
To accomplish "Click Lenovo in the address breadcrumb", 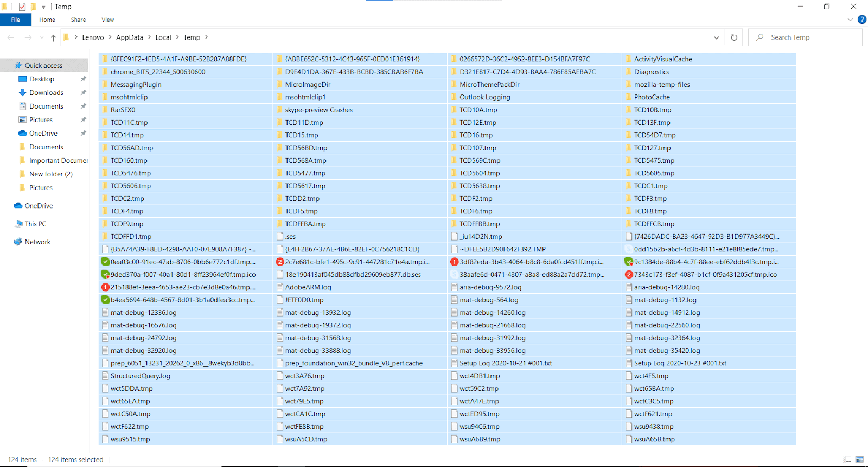I will (x=93, y=37).
